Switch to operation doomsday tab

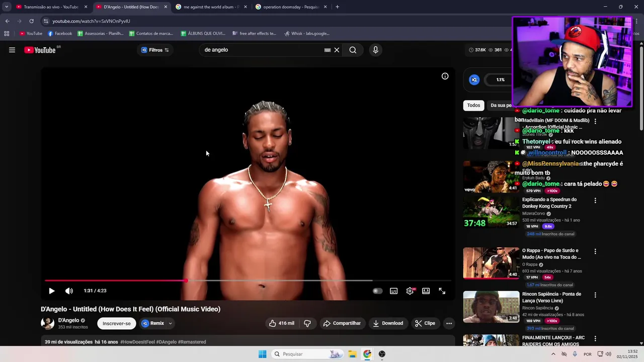coord(291,7)
